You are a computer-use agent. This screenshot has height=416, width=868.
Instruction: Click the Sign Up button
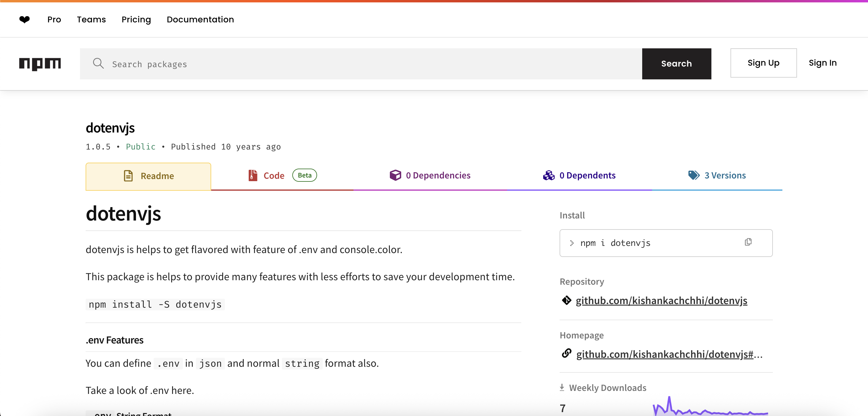763,63
